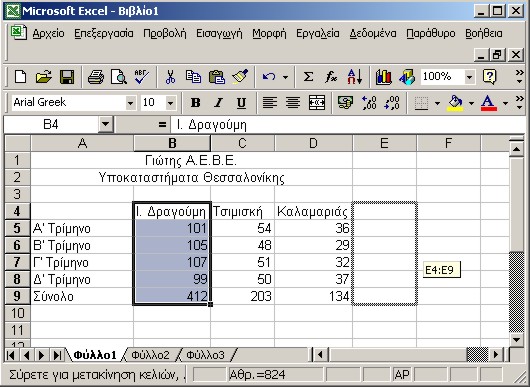Open the Paste Function fx icon
This screenshot has height=387, width=530.
(x=331, y=77)
